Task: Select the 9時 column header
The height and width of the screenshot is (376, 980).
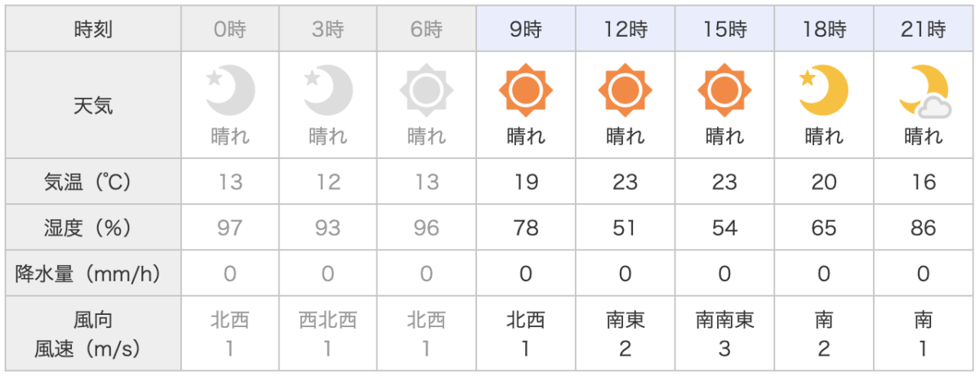Action: coord(525,30)
